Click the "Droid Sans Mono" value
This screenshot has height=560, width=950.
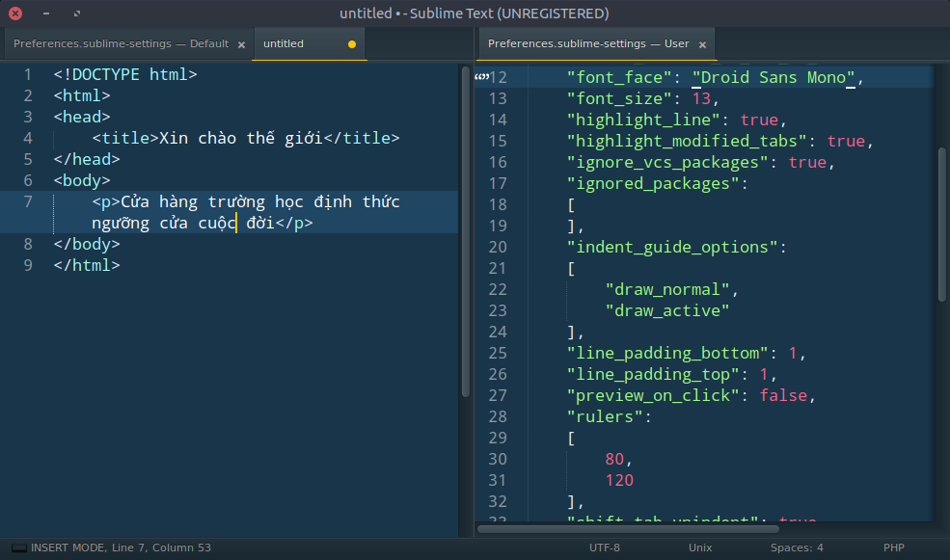(x=774, y=77)
